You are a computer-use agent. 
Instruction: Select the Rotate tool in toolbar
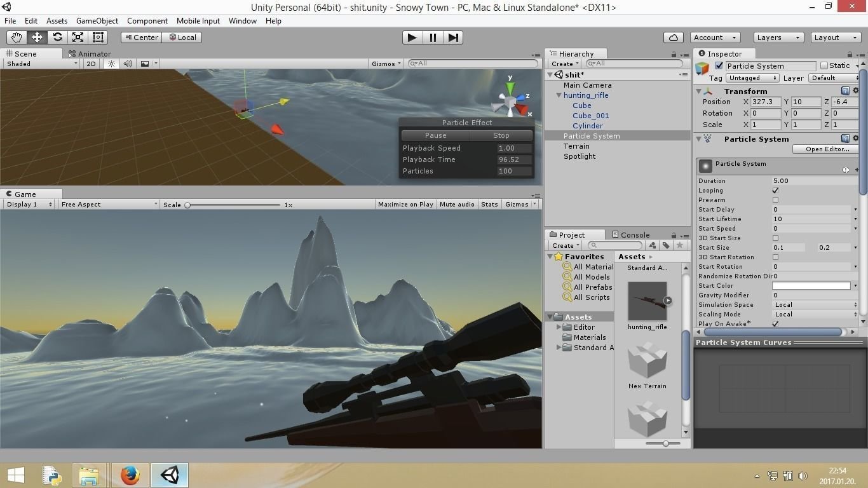pyautogui.click(x=57, y=37)
